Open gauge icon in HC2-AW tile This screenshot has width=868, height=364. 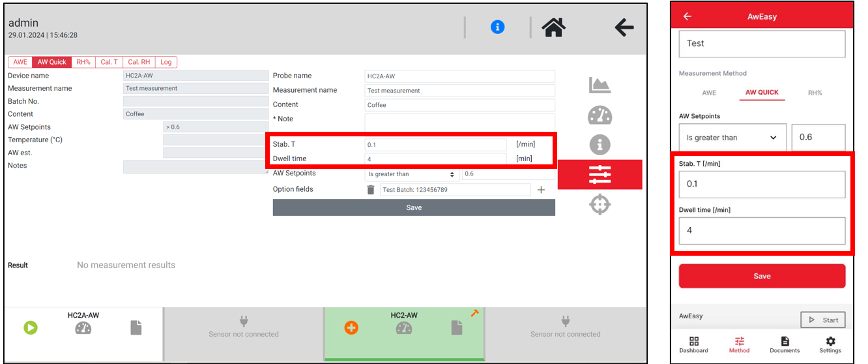tap(404, 328)
